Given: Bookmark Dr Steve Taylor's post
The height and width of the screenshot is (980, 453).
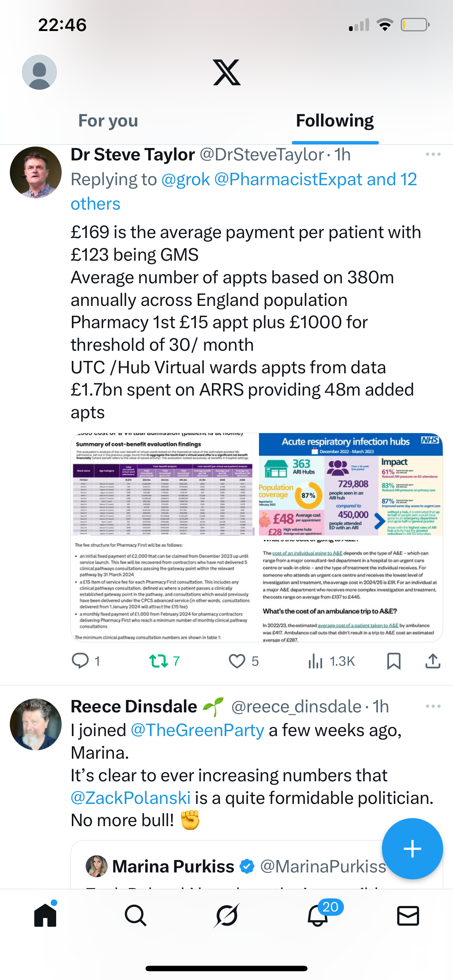Looking at the screenshot, I should [393, 661].
